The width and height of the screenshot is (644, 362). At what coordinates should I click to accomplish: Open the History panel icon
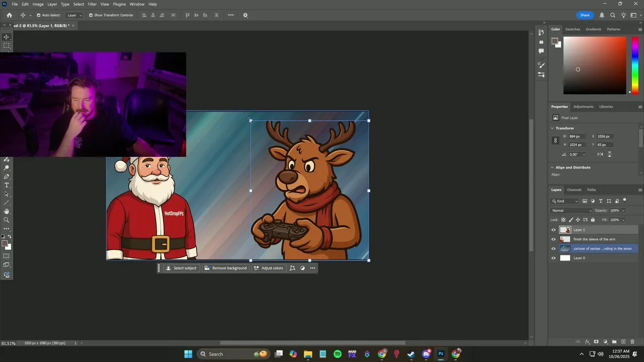(x=541, y=33)
